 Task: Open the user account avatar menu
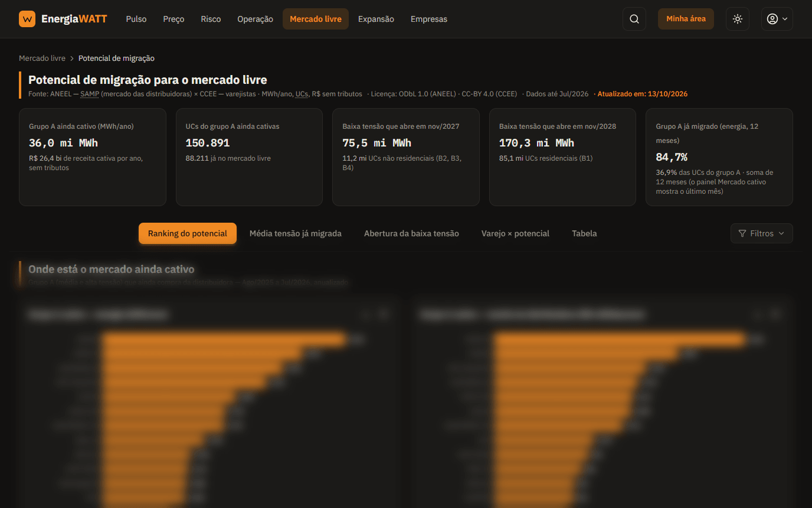777,19
